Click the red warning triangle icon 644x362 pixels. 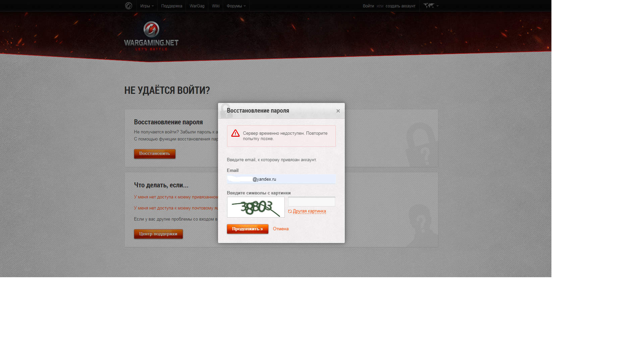click(x=235, y=133)
